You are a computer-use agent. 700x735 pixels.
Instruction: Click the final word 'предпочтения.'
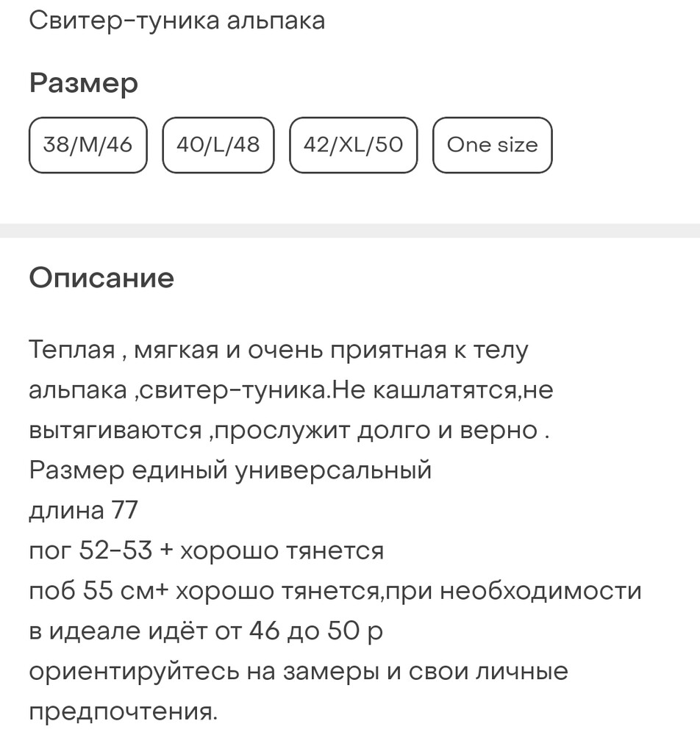tap(124, 711)
